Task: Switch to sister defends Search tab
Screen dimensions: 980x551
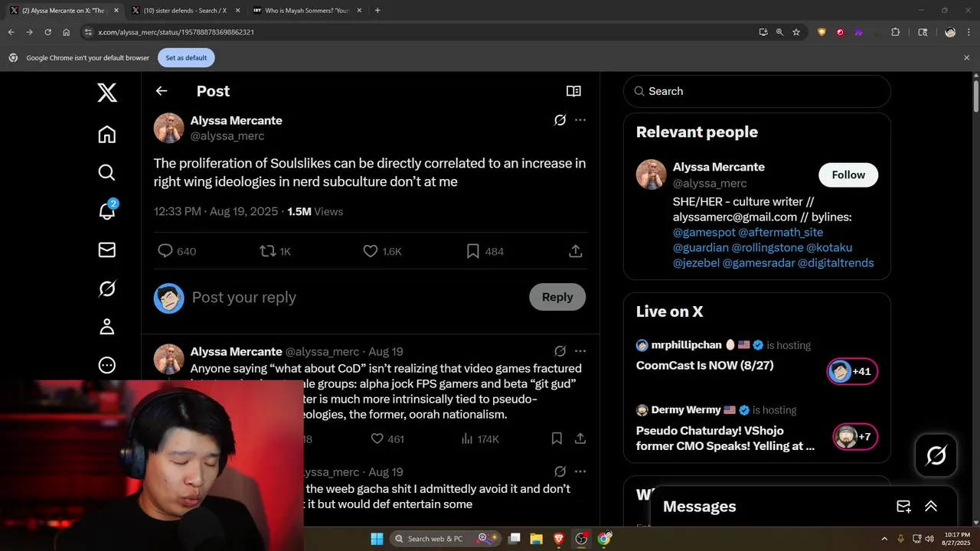Action: point(184,11)
